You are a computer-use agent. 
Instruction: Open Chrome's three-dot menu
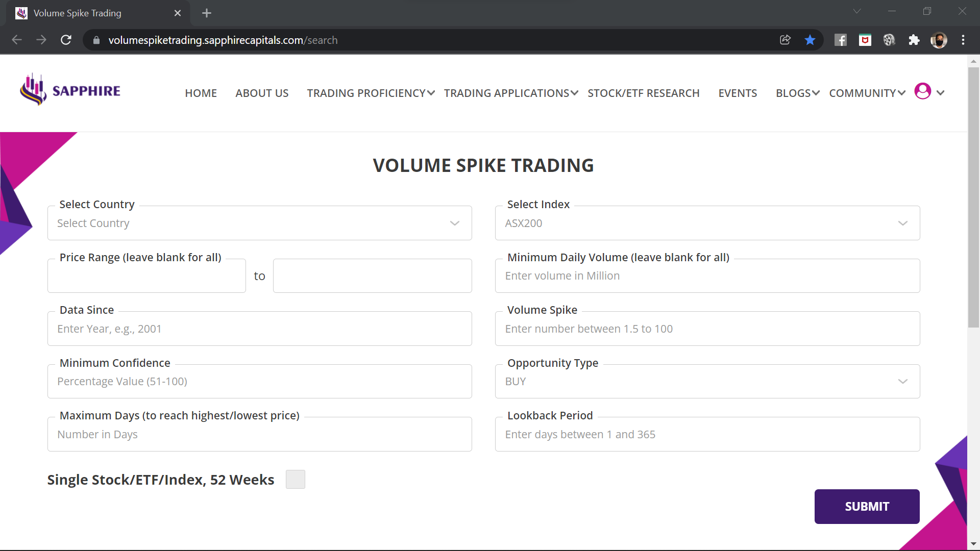(964, 40)
